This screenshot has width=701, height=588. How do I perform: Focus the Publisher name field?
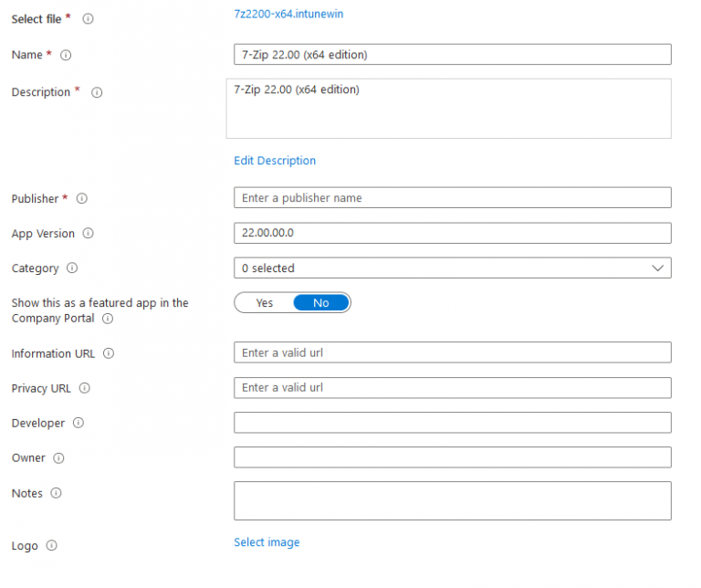[453, 197]
